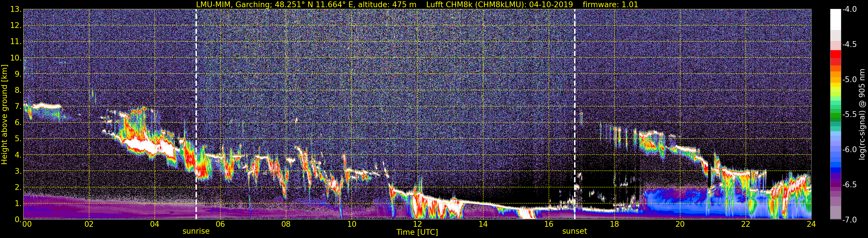Click the '18' time tick label
Screen dimensions: 868x238
coord(614,224)
